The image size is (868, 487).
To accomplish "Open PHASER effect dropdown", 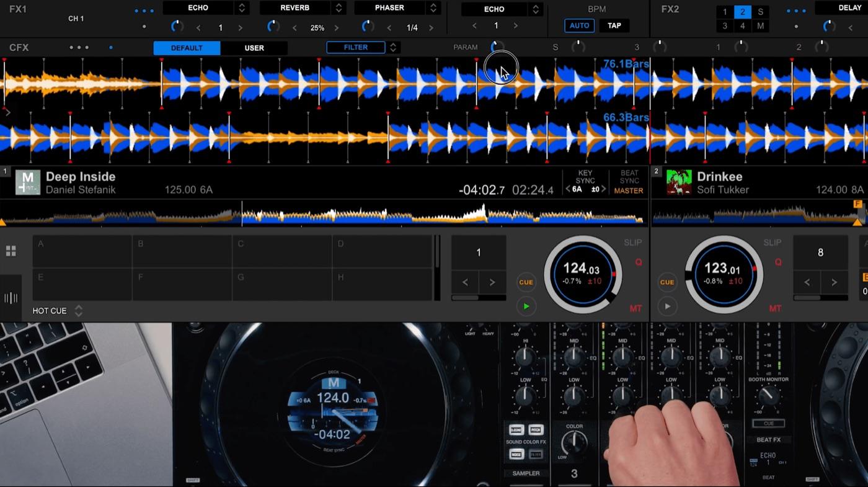I will (433, 8).
